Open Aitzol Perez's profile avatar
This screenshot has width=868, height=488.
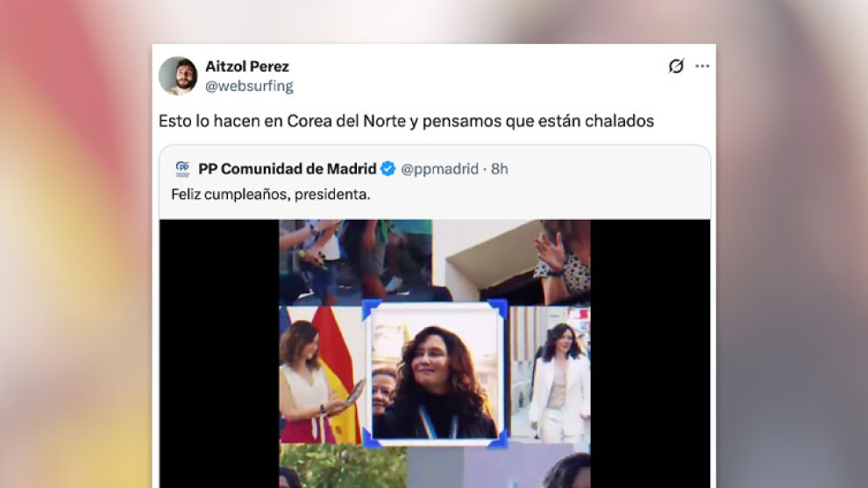coord(178,76)
